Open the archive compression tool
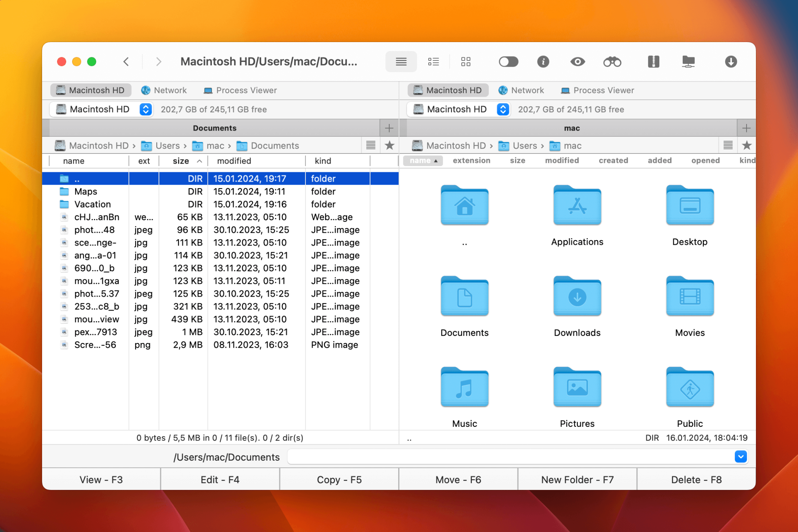The height and width of the screenshot is (532, 798). (x=654, y=62)
